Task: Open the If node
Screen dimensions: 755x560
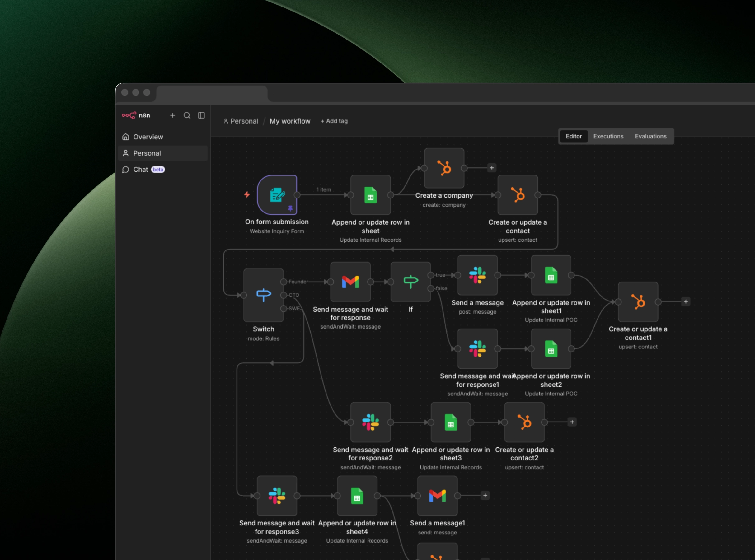Action: point(410,282)
